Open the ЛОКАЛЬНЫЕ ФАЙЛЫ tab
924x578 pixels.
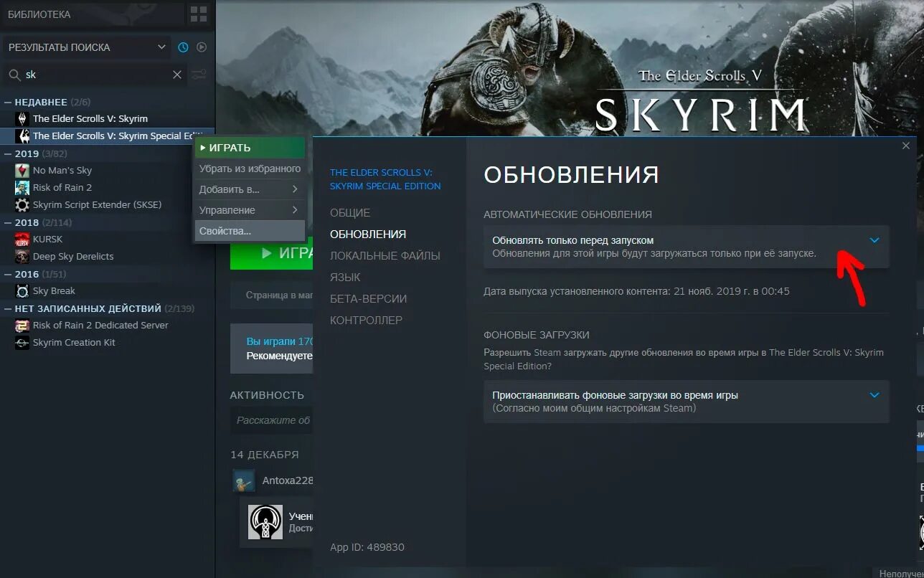point(385,256)
